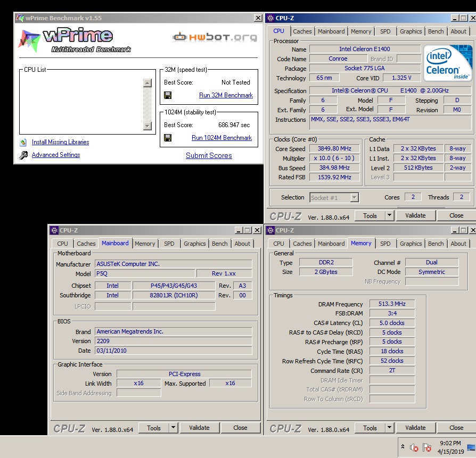This screenshot has width=476, height=458.
Task: Click the CPU-Z icon in the CPU window title bar
Action: click(x=270, y=18)
